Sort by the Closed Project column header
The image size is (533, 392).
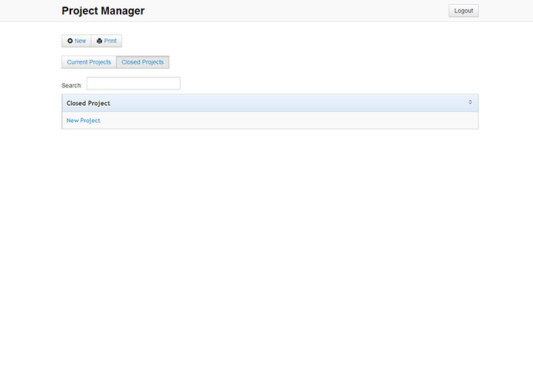point(88,104)
